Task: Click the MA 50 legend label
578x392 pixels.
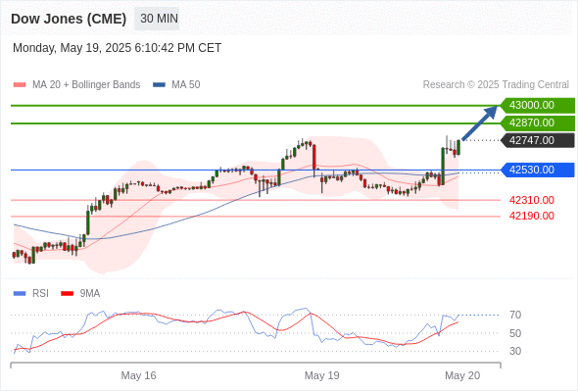Action: coord(186,85)
